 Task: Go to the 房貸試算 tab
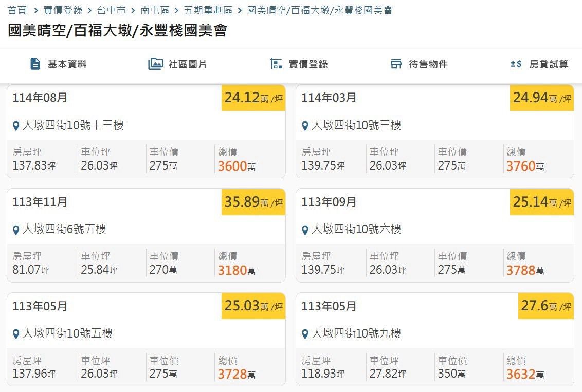click(549, 64)
